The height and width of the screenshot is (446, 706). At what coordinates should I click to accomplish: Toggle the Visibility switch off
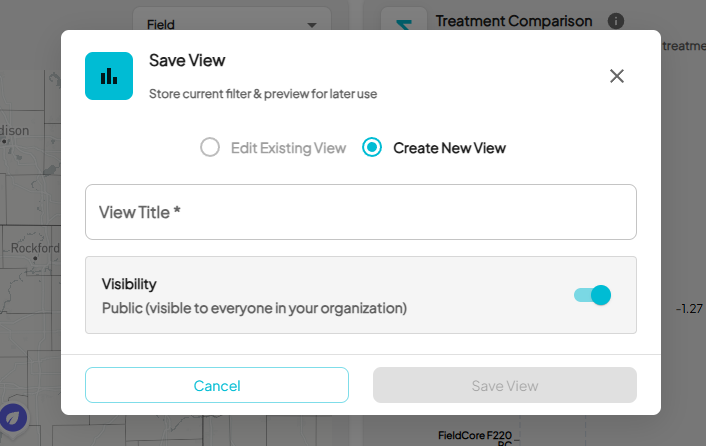coord(592,295)
